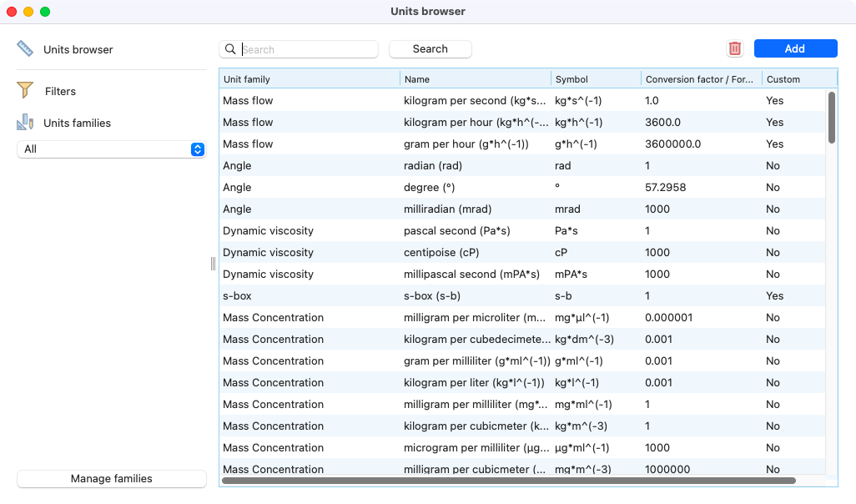
Task: Sort by the Unit family column header
Action: 310,79
